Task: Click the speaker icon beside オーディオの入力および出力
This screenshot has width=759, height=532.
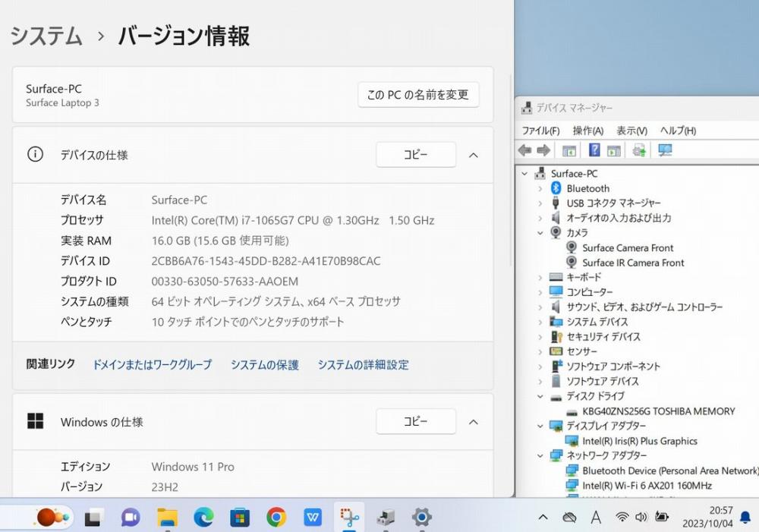Action: [556, 218]
